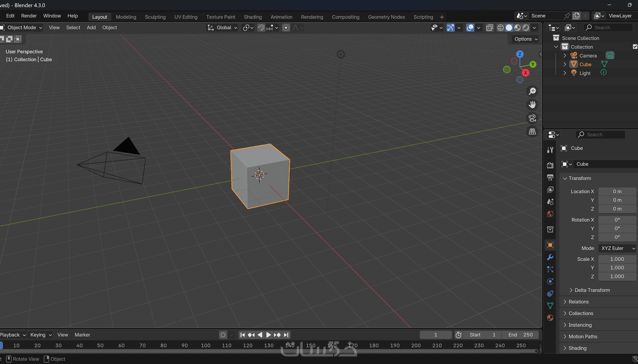Add a new workspace with plus button
638x364 pixels.
click(x=442, y=17)
